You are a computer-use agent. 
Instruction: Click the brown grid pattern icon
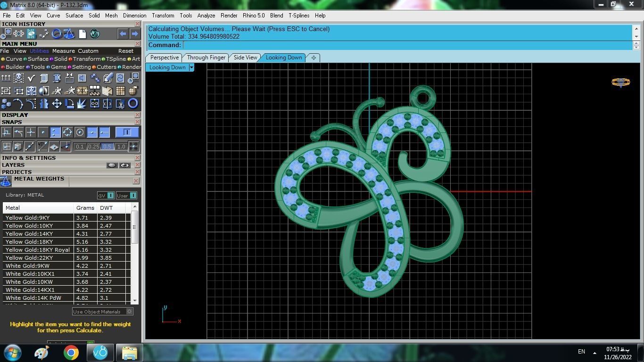(x=120, y=90)
